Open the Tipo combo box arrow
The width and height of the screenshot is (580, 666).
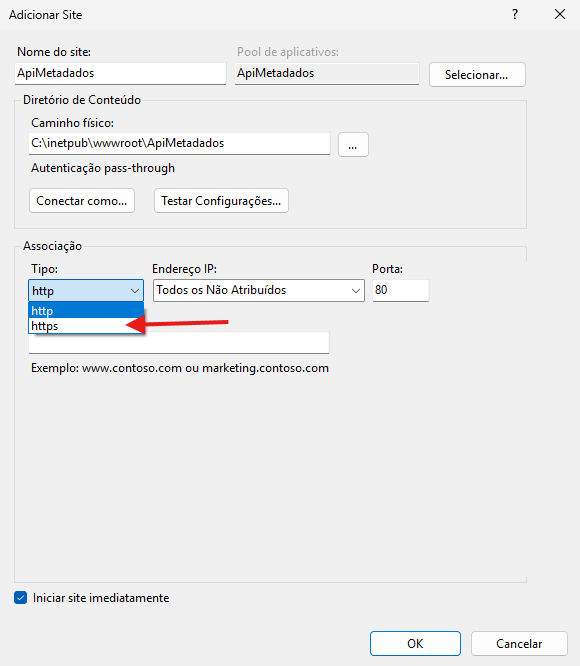(x=135, y=291)
